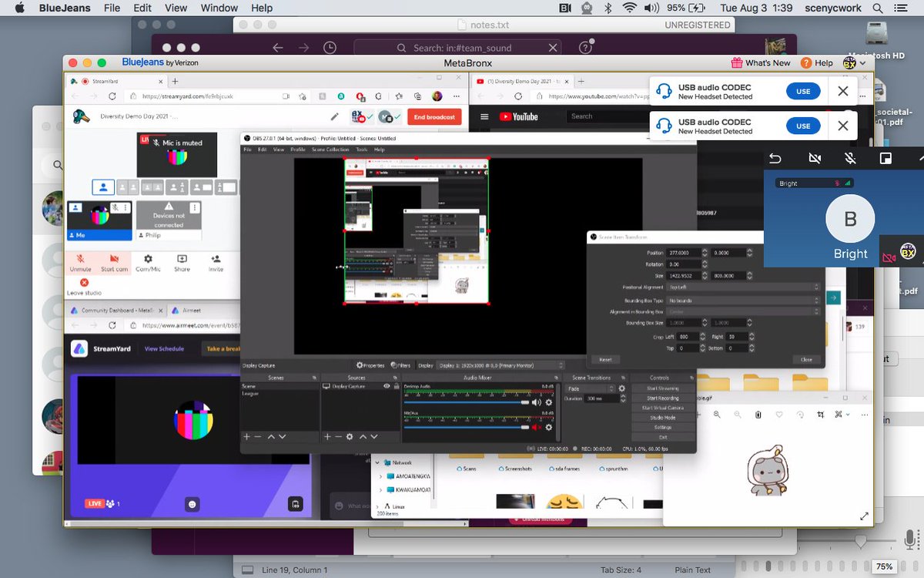This screenshot has width=924, height=578.
Task: Click the StreamYard address bar URL
Action: (x=186, y=96)
